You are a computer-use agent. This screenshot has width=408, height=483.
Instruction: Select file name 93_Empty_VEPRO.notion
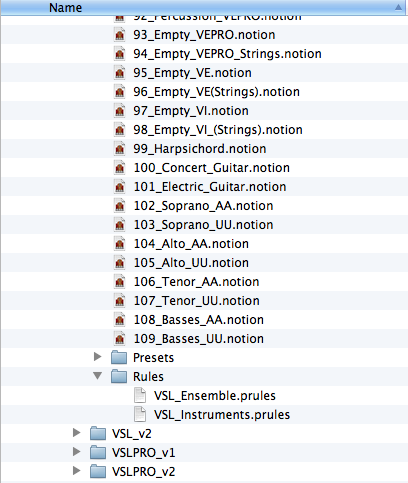204,35
